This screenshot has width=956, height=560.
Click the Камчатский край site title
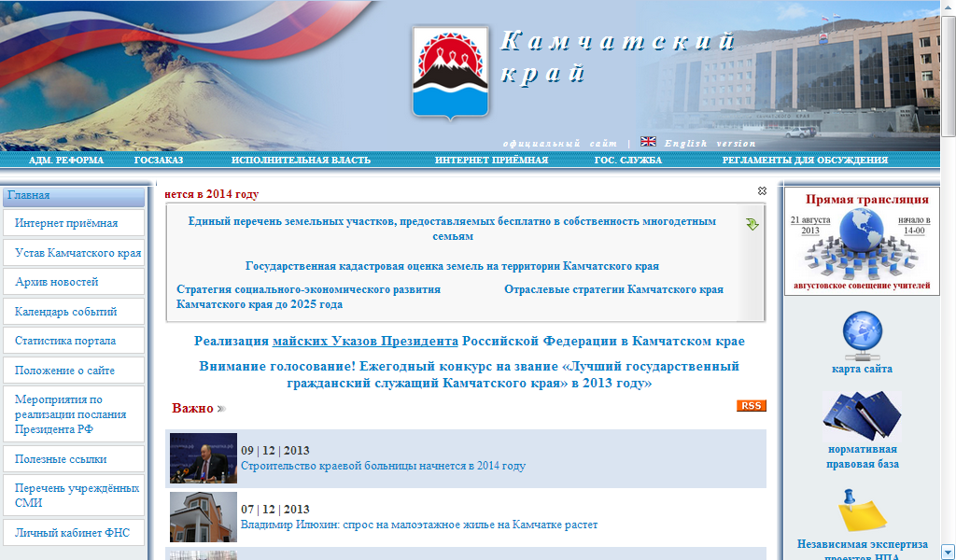pyautogui.click(x=617, y=57)
